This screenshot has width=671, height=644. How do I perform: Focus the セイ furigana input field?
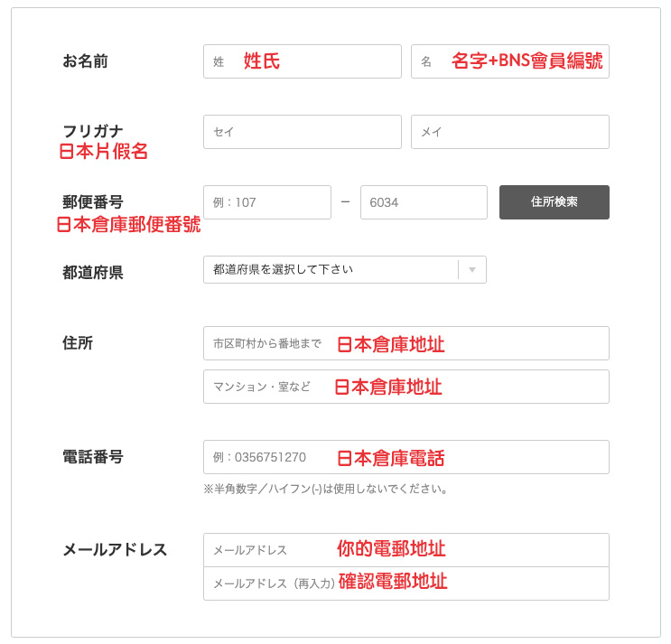[303, 132]
